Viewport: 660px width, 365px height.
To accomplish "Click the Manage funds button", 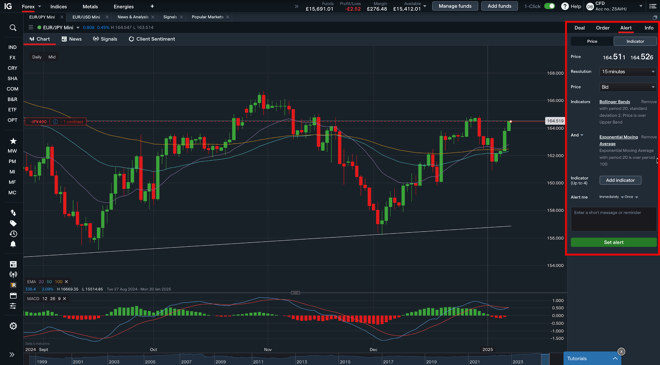I will [x=455, y=6].
